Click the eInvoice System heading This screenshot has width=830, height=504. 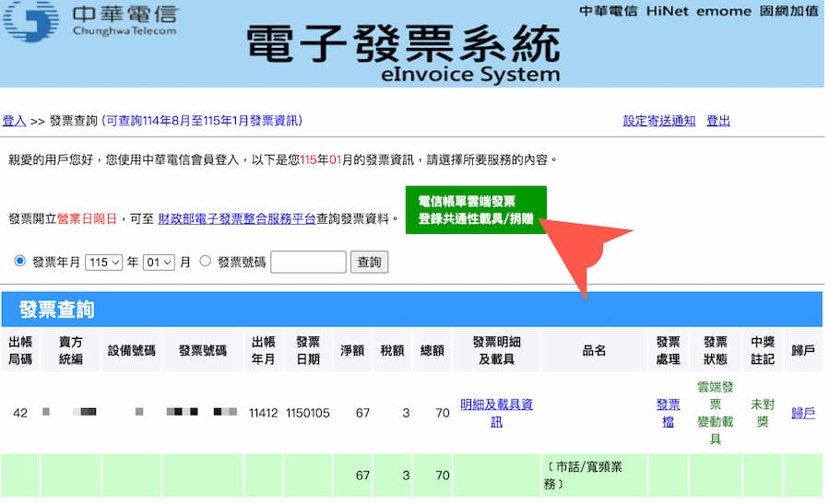click(x=470, y=74)
